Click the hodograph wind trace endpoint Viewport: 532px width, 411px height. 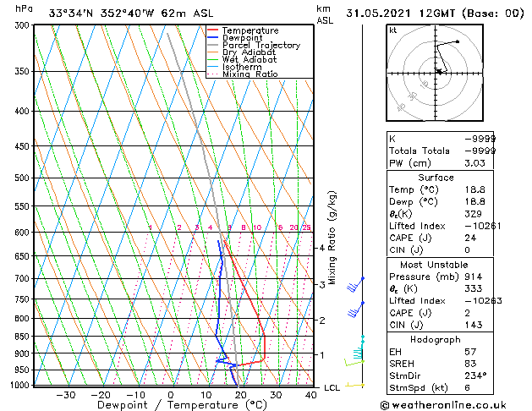click(x=458, y=41)
